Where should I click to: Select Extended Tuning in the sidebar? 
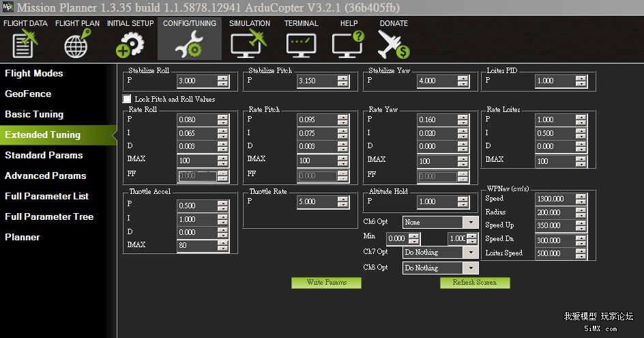58,135
